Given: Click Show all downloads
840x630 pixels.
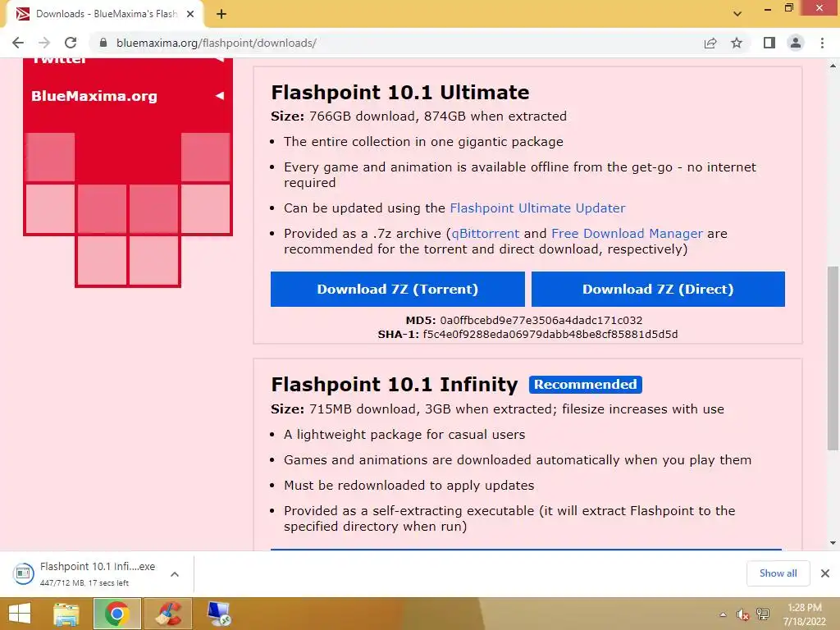Looking at the screenshot, I should click(x=778, y=573).
